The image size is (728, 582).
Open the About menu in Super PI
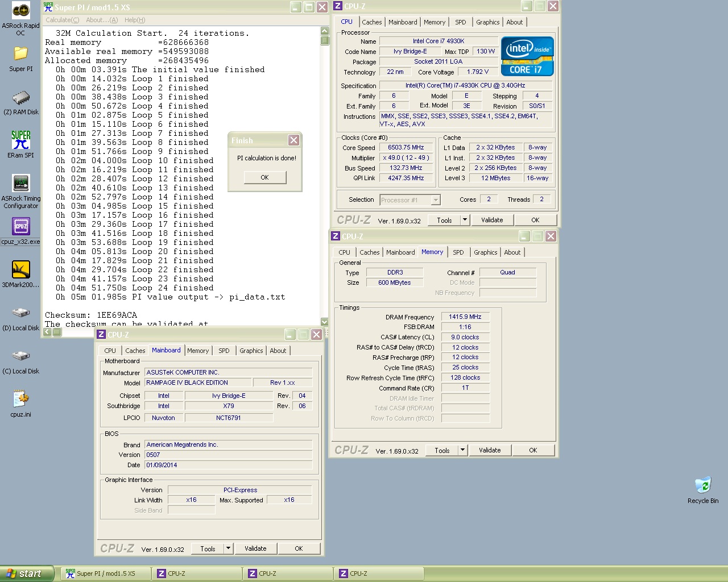[x=102, y=20]
